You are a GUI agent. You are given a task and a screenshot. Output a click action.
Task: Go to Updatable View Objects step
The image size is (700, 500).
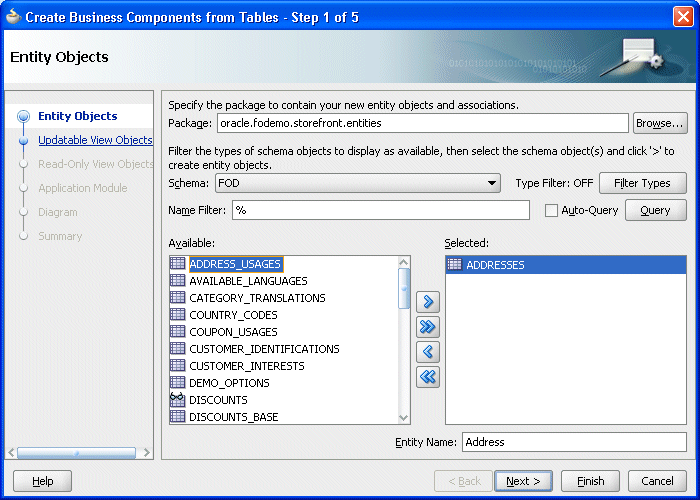coord(95,140)
